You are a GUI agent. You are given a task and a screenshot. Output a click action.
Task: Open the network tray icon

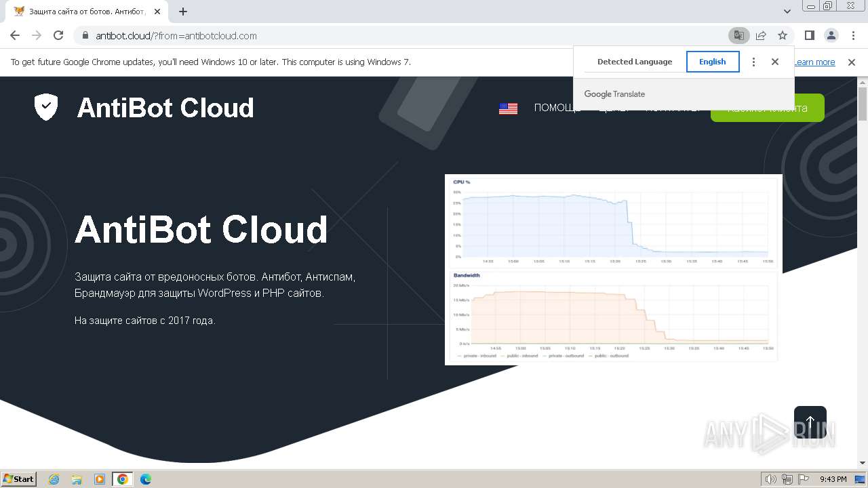[x=787, y=479]
